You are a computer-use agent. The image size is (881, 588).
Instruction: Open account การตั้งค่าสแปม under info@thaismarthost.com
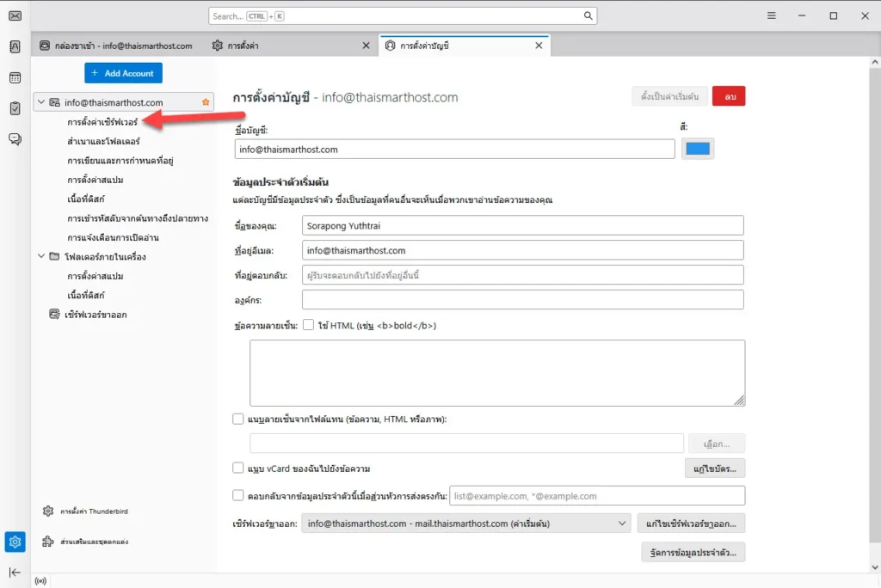point(95,180)
